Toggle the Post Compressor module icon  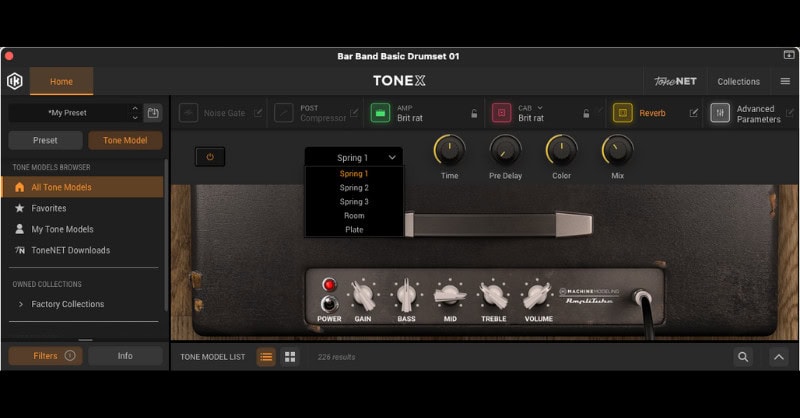coord(284,113)
